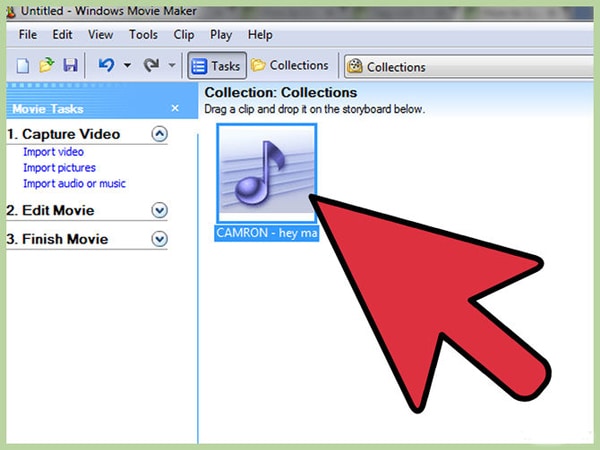The height and width of the screenshot is (450, 600).
Task: Open the View menu
Action: click(101, 35)
